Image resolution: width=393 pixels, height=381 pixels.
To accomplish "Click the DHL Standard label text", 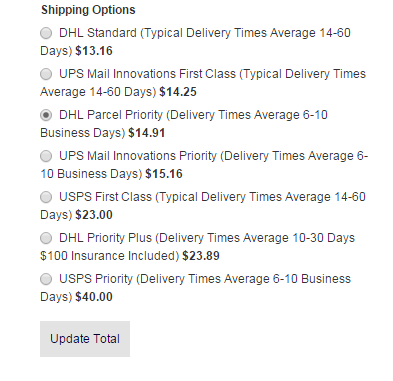I will pos(98,33).
